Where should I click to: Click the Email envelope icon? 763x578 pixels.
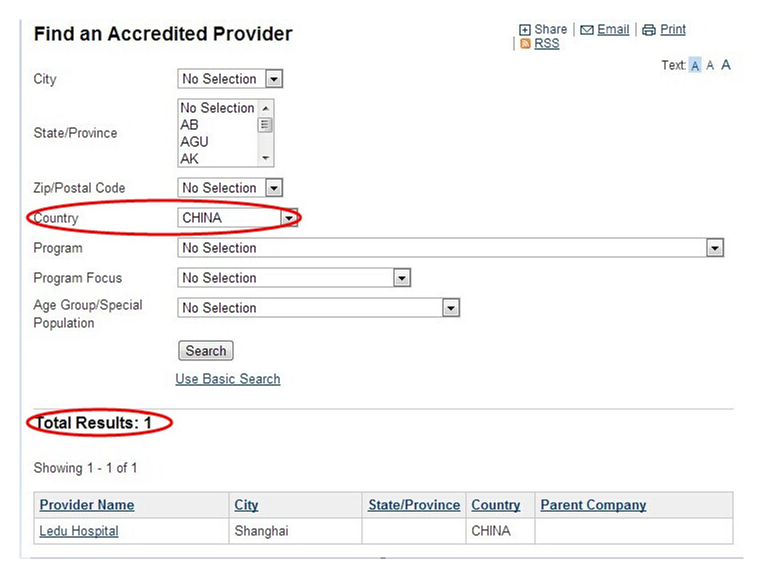coord(587,30)
